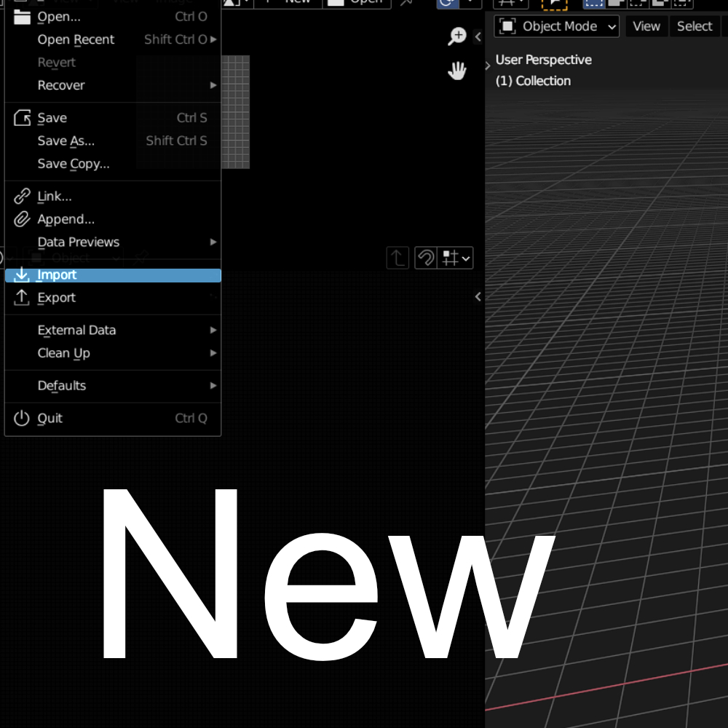
Task: Click the power icon beside Quit
Action: [22, 419]
